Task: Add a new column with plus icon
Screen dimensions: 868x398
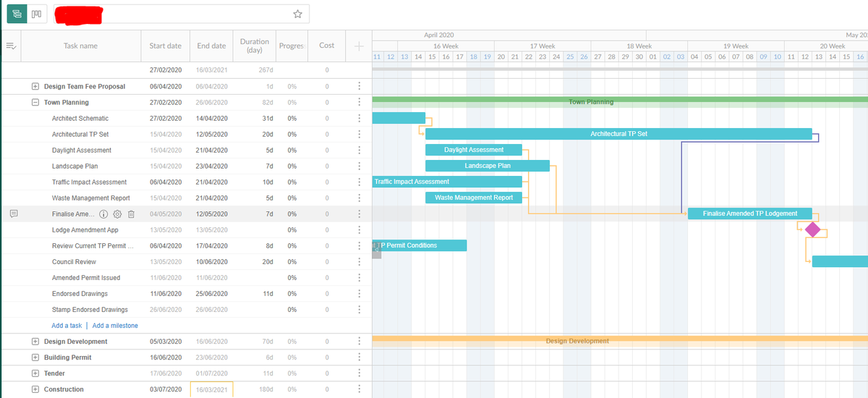Action: coord(359,46)
